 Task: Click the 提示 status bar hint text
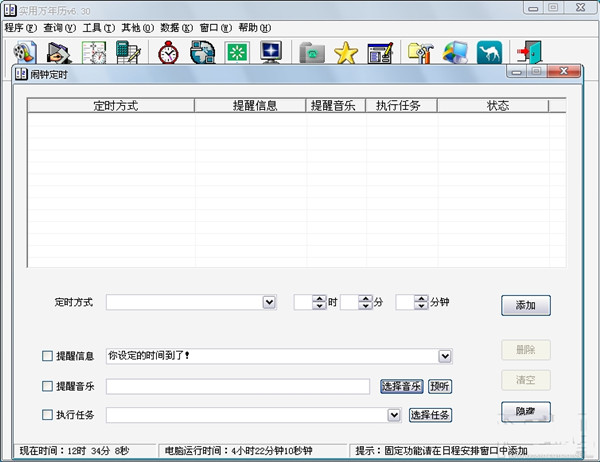(442, 451)
